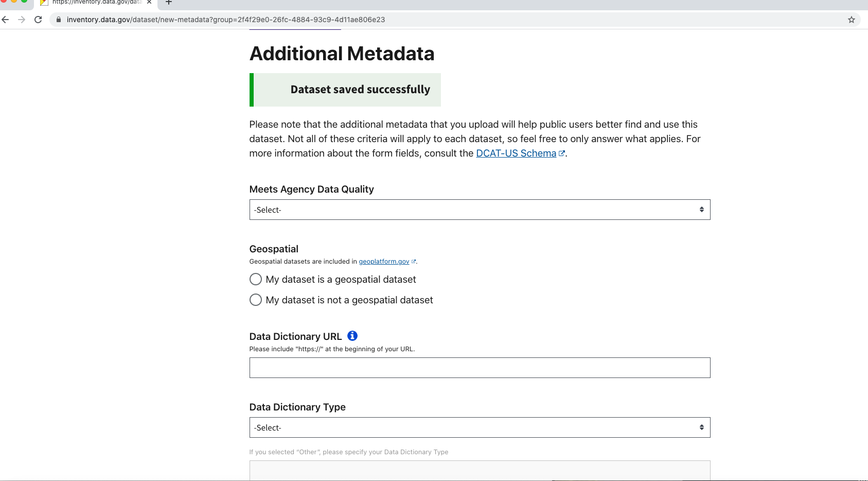Image resolution: width=868 pixels, height=481 pixels.
Task: Show info tooltip for Data Dictionary URL
Action: pos(352,336)
